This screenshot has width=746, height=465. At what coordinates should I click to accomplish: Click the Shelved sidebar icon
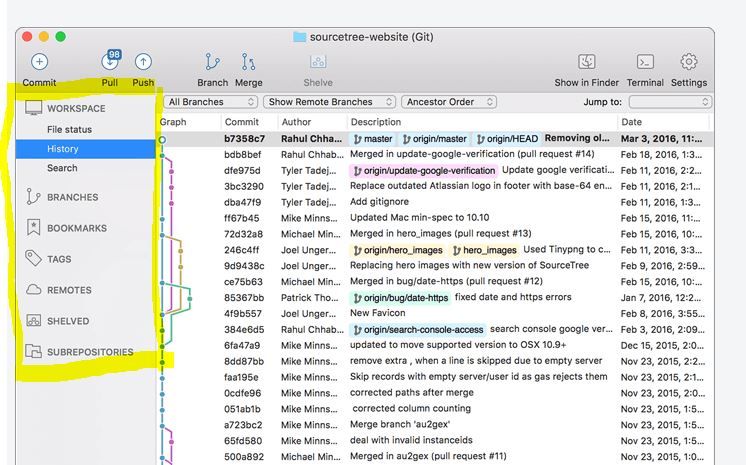(33, 320)
